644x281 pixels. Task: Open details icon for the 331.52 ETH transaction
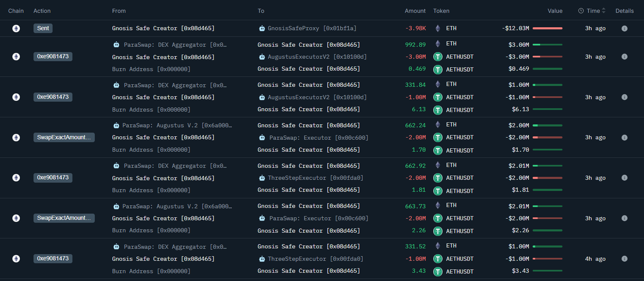pyautogui.click(x=624, y=258)
